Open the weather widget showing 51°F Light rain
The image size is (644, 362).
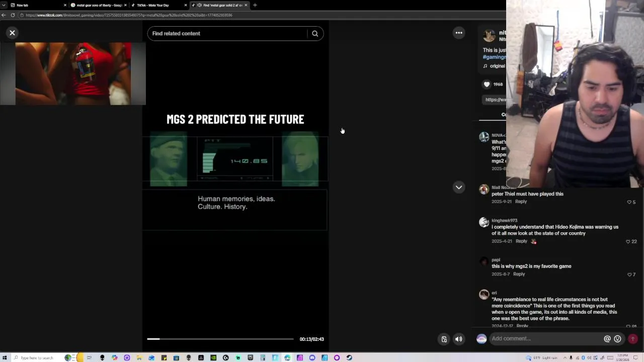[x=542, y=358]
